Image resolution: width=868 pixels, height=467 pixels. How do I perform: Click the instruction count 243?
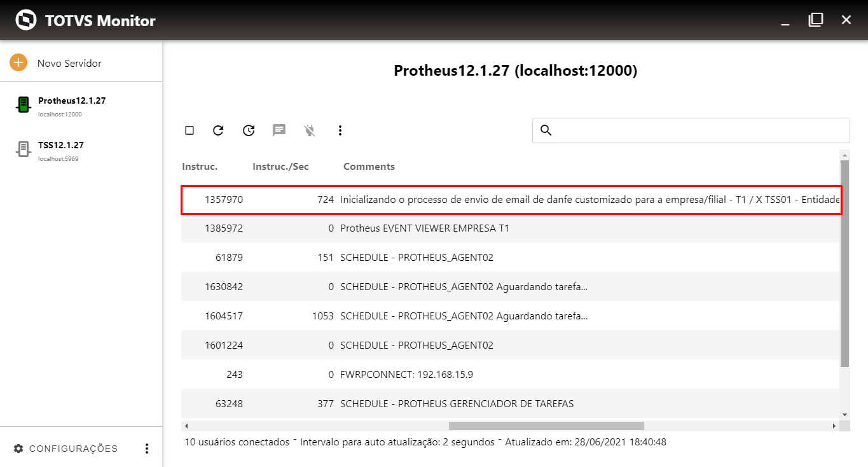tap(235, 375)
